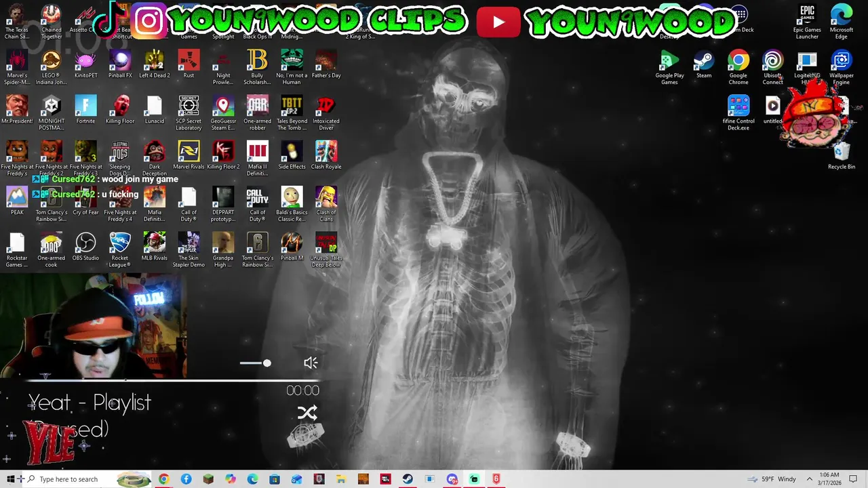Viewport: 868px width, 488px height.
Task: Select the Marvel Rivals icon
Action: [x=189, y=155]
